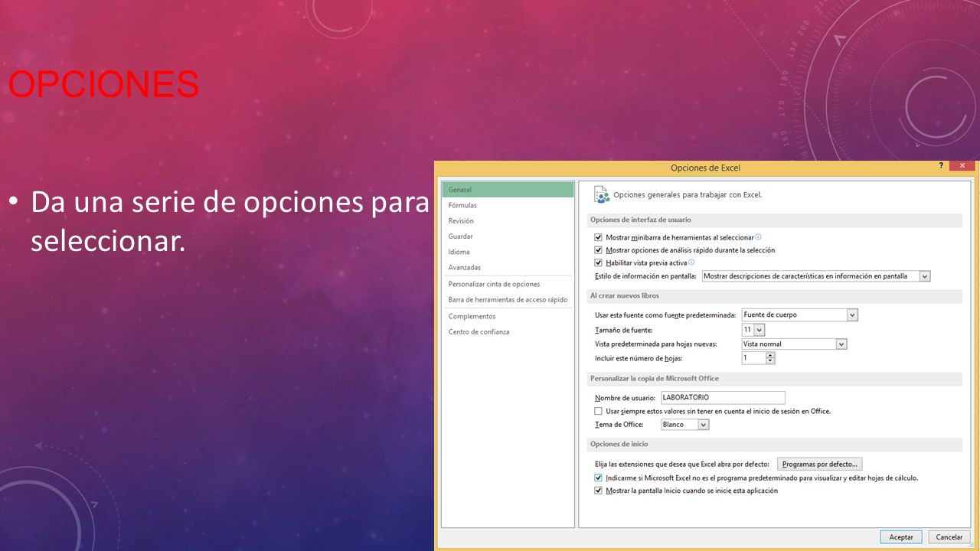This screenshot has height=551, width=980.
Task: Click the OPCIONES slide title
Action: click(x=103, y=84)
